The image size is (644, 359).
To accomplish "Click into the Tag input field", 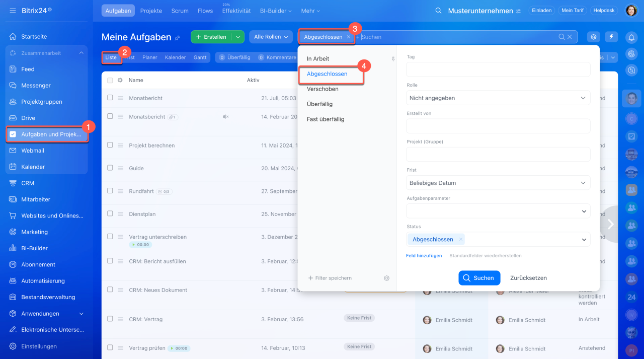I will pyautogui.click(x=498, y=69).
